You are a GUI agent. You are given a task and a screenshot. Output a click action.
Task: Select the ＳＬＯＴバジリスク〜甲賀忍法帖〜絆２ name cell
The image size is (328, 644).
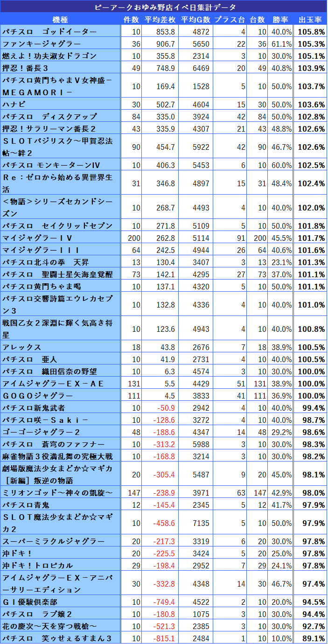pyautogui.click(x=60, y=147)
